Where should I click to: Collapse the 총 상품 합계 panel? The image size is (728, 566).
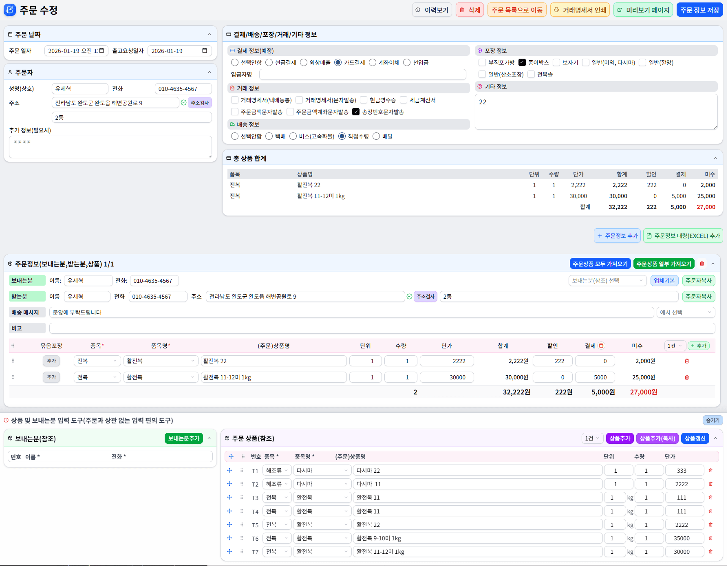(715, 158)
